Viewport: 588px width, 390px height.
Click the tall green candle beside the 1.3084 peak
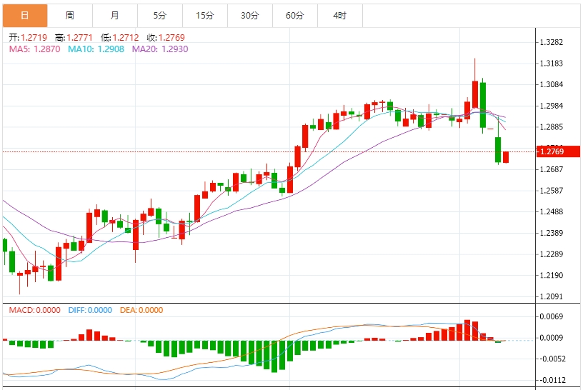coord(483,106)
